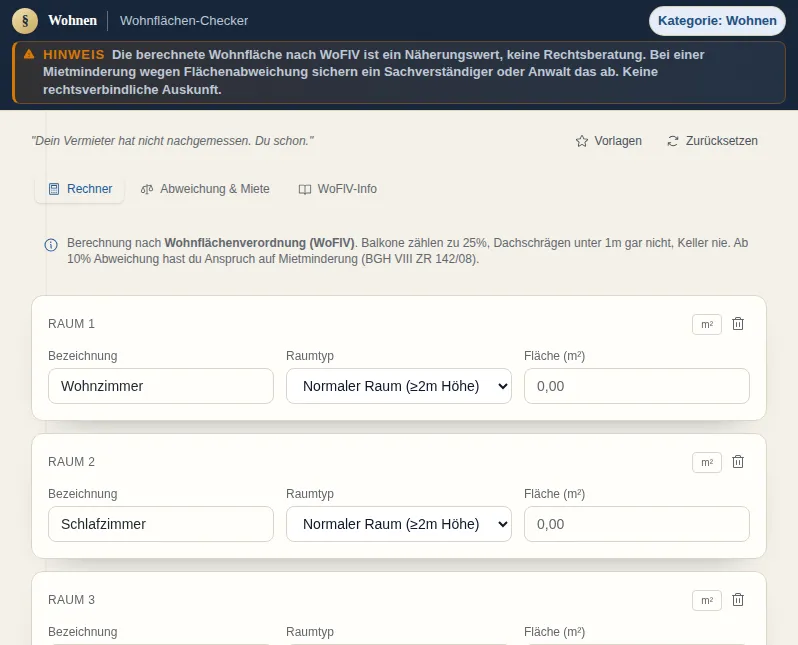
Task: Toggle the m² unit button for Raum 2
Action: pos(707,462)
